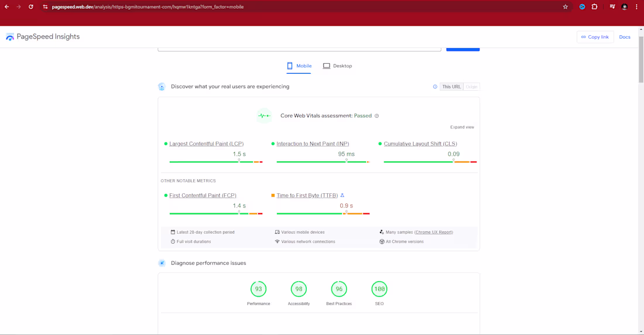Viewport: 644px width, 335px height.
Task: Open the Chrome three-dot menu
Action: tap(636, 6)
